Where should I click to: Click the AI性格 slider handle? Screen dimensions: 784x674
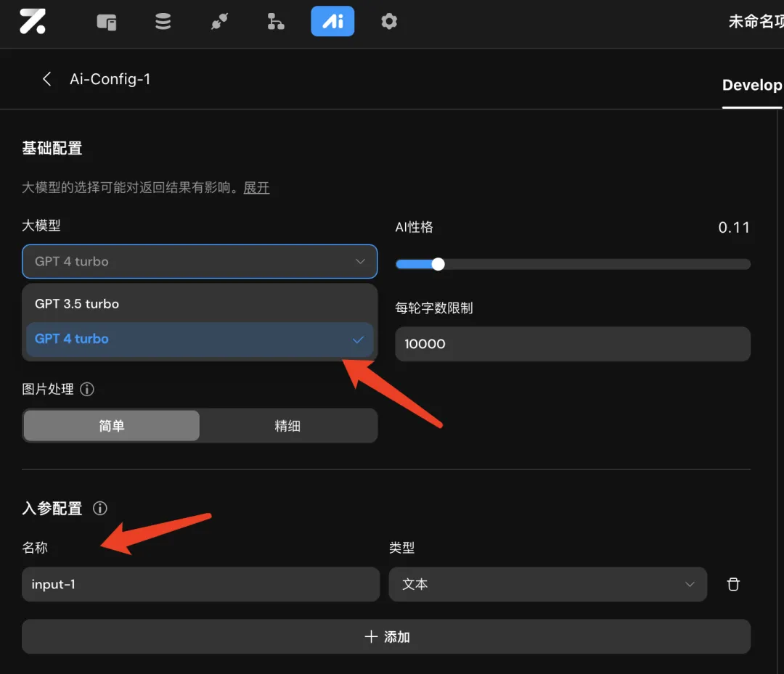tap(438, 264)
